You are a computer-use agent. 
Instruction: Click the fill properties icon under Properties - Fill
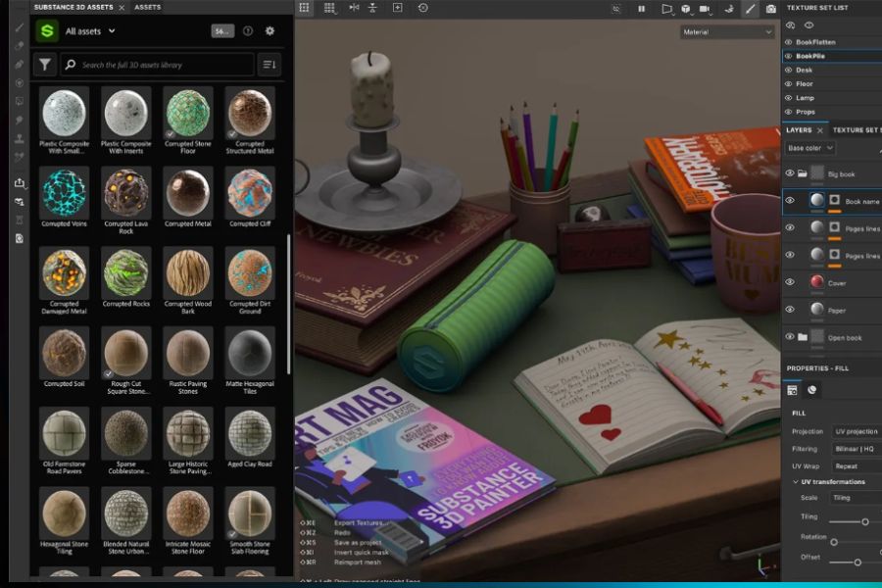[x=792, y=390]
